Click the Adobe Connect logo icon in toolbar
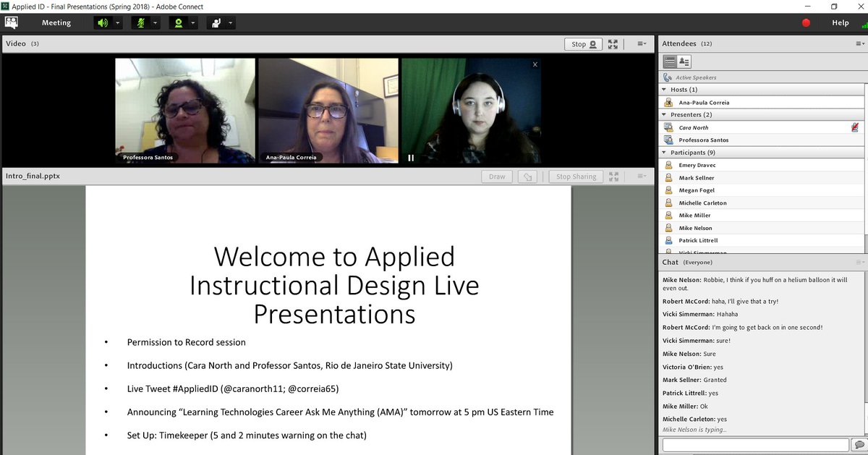868x455 pixels. (12, 22)
